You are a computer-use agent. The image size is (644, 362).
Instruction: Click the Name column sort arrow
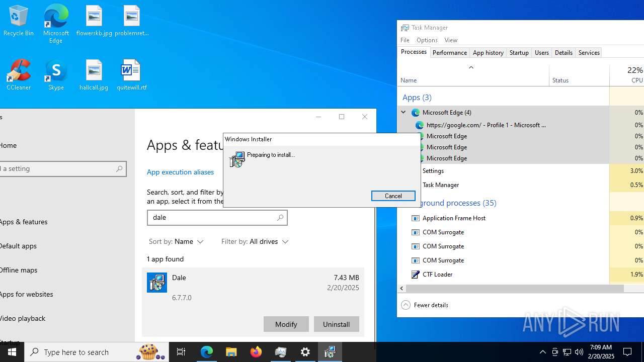pyautogui.click(x=471, y=67)
